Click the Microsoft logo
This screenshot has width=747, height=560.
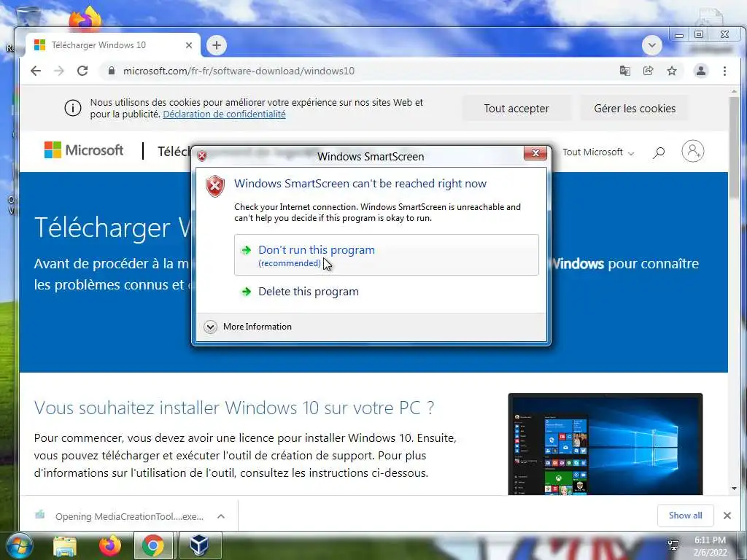tap(84, 150)
